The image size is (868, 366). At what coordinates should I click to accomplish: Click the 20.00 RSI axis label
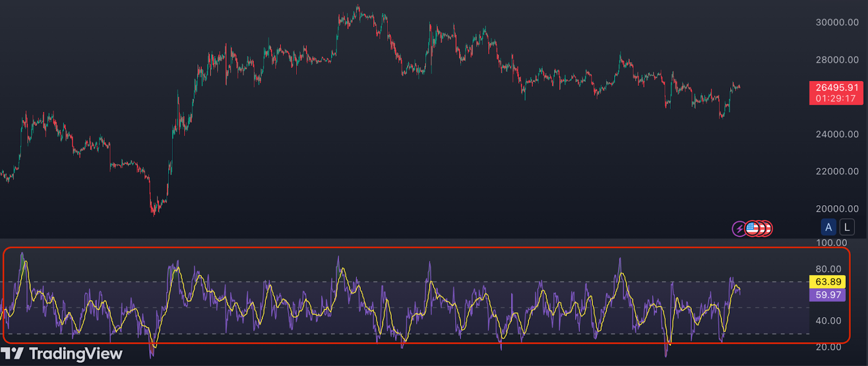(828, 347)
